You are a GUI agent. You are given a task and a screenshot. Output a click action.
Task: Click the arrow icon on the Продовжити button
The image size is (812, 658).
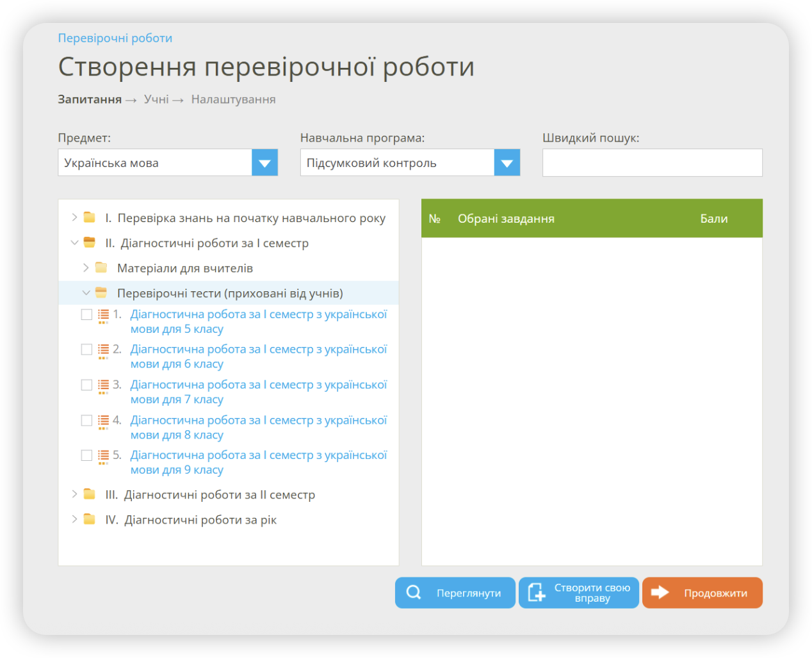661,593
